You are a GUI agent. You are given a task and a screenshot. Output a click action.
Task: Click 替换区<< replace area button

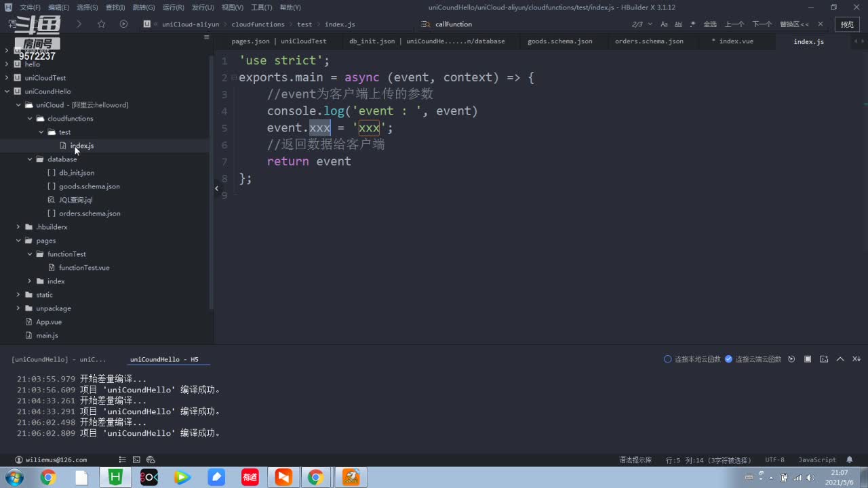pyautogui.click(x=794, y=24)
